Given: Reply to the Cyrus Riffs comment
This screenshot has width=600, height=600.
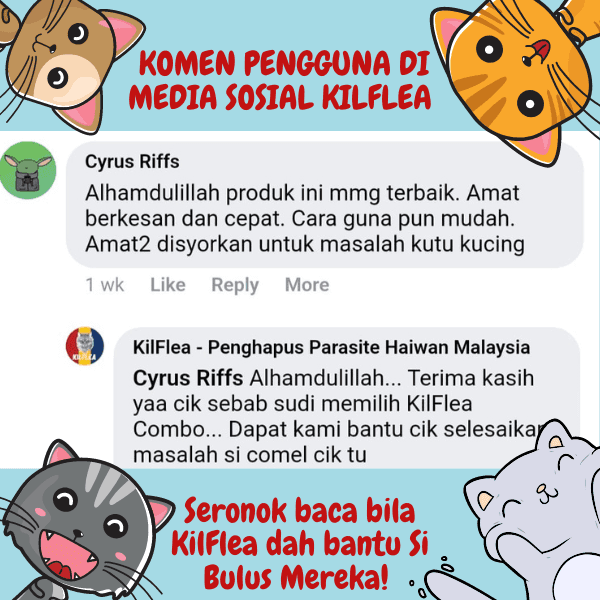Looking at the screenshot, I should 235,285.
